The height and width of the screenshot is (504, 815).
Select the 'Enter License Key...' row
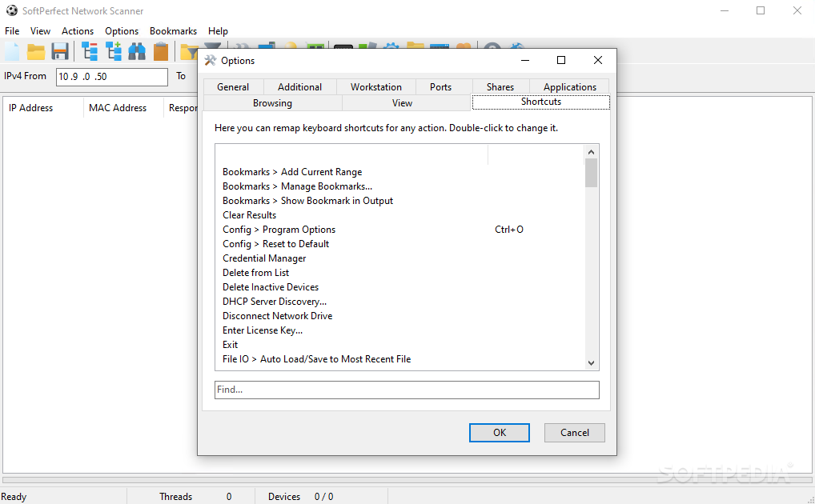pyautogui.click(x=399, y=330)
